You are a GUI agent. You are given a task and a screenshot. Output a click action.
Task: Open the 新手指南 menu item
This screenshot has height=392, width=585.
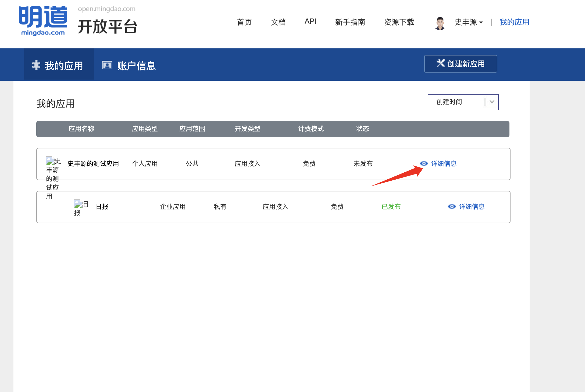coord(350,22)
